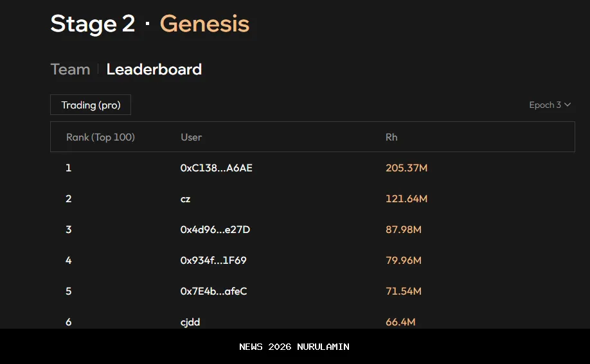Select user 0x7E4b...afeC
This screenshot has height=364, width=590.
(213, 291)
